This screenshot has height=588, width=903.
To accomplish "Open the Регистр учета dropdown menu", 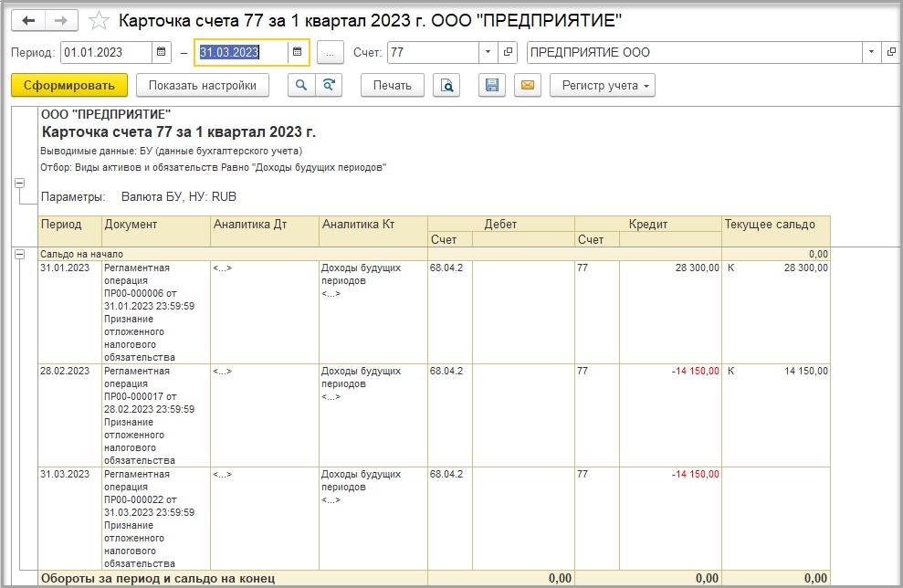I will pyautogui.click(x=602, y=85).
